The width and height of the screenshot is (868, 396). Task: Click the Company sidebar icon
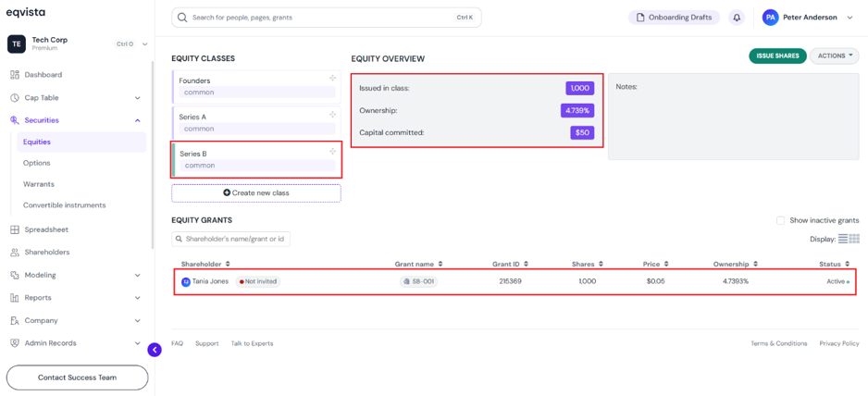coord(15,321)
